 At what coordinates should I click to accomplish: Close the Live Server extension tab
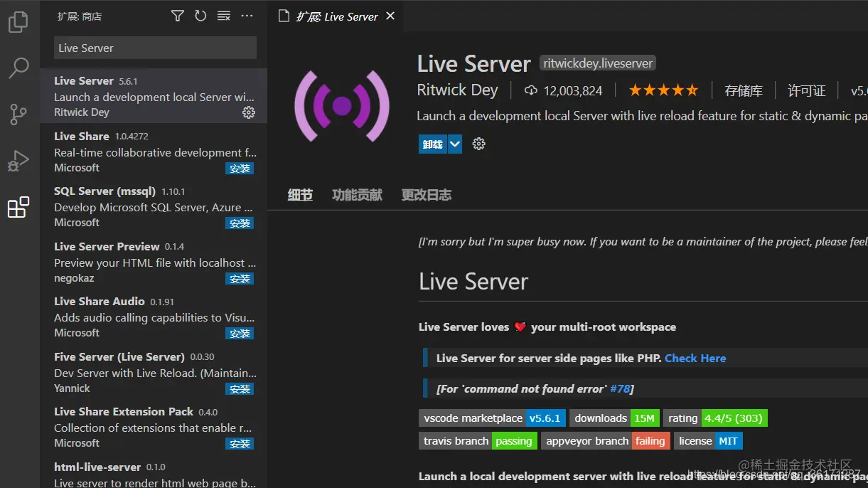(390, 16)
